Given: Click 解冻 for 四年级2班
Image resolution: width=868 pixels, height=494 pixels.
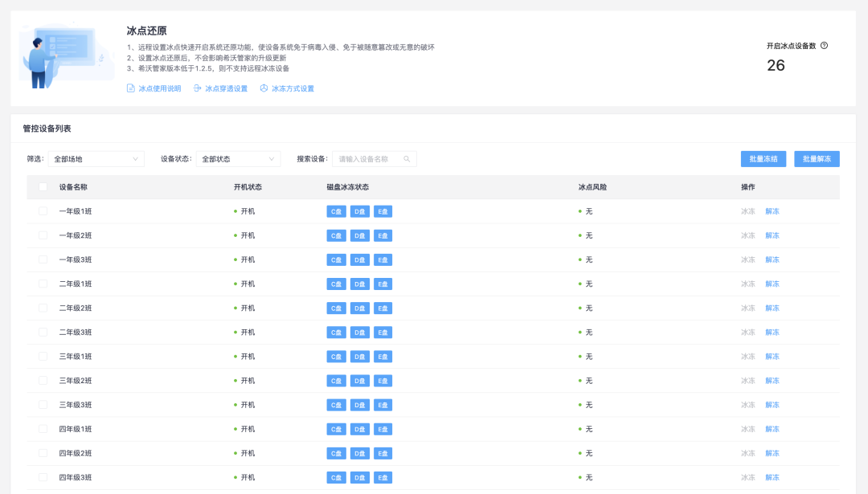Looking at the screenshot, I should tap(772, 453).
